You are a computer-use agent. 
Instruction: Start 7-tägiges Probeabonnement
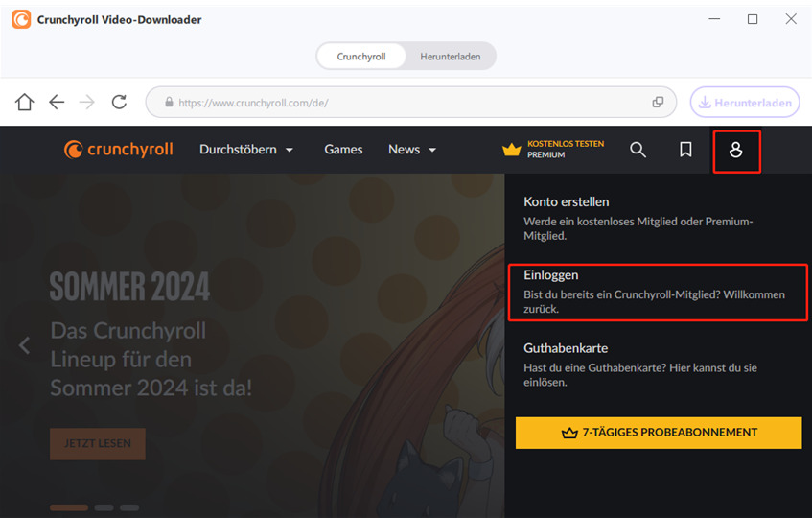(x=659, y=433)
